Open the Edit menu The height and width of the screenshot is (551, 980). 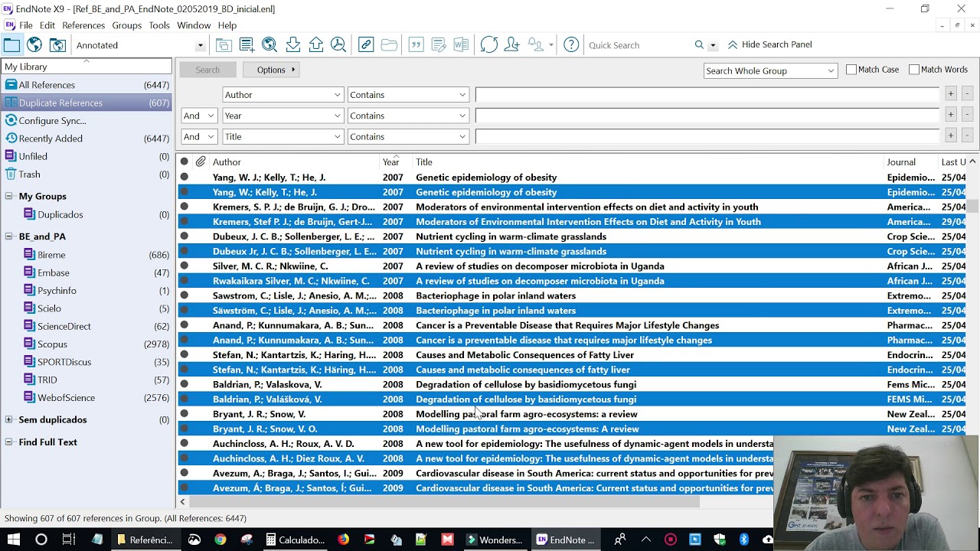coord(47,25)
